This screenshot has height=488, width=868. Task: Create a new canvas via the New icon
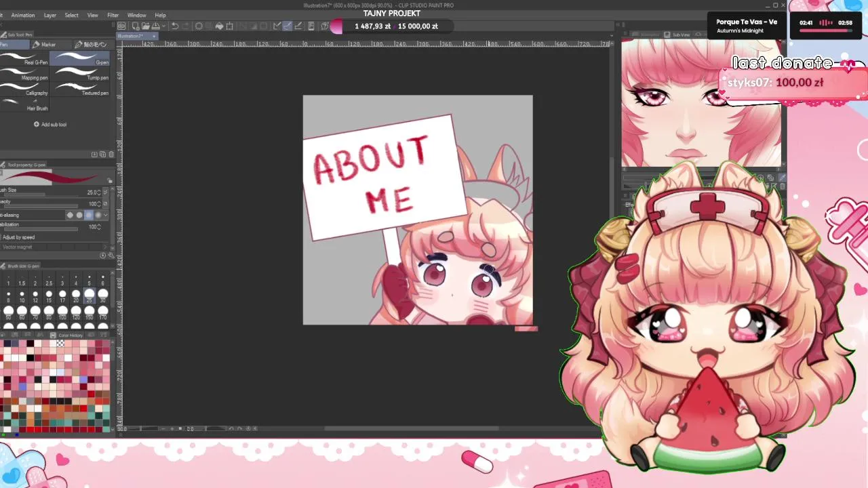coord(136,26)
